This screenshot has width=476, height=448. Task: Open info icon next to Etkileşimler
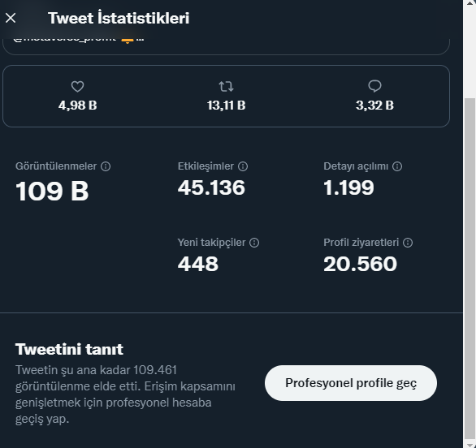click(x=243, y=166)
